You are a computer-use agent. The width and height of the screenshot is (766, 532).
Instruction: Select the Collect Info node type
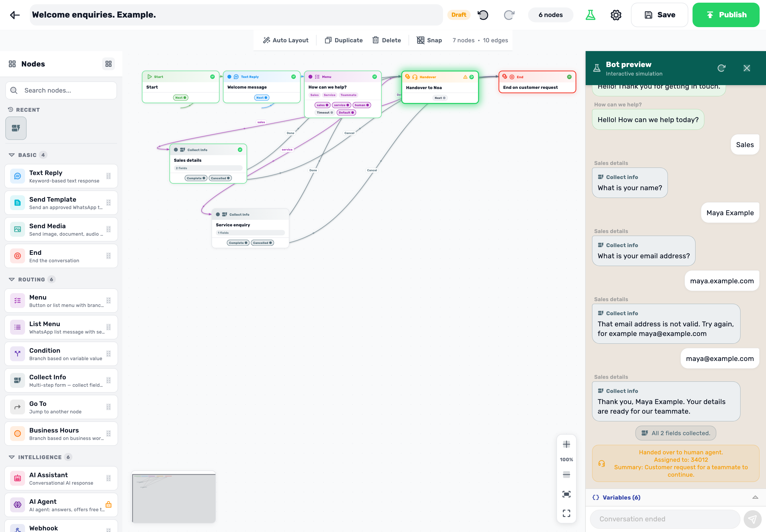pos(61,380)
